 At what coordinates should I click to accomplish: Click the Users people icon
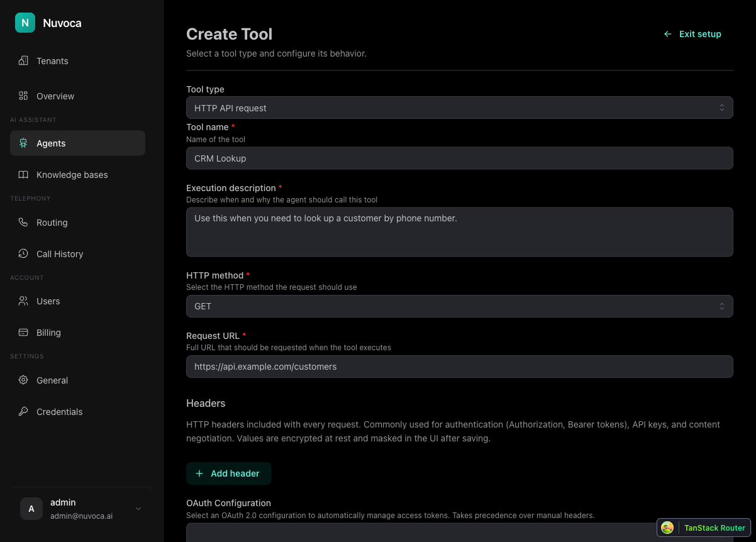(23, 301)
